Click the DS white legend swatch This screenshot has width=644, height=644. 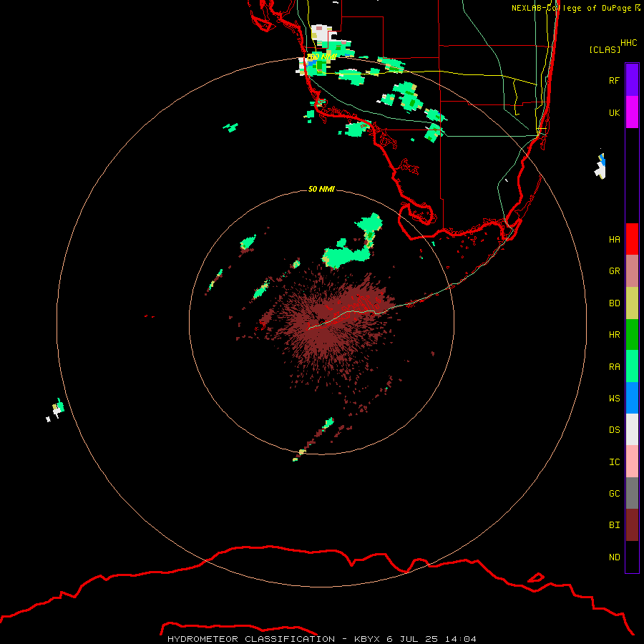(632, 429)
